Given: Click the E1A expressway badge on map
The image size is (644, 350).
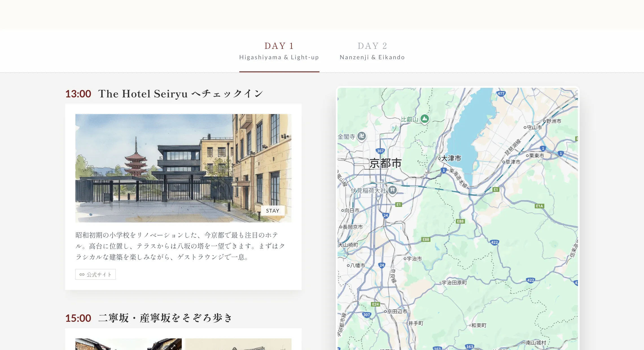Looking at the screenshot, I should point(539,206).
